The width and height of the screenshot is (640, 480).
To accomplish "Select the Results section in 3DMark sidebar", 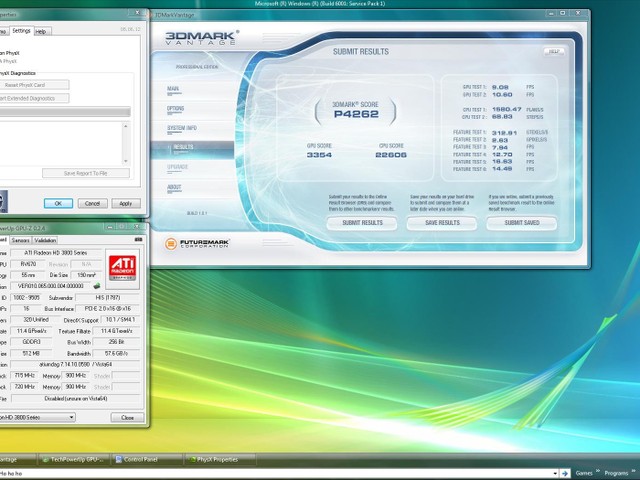I will click(192, 149).
